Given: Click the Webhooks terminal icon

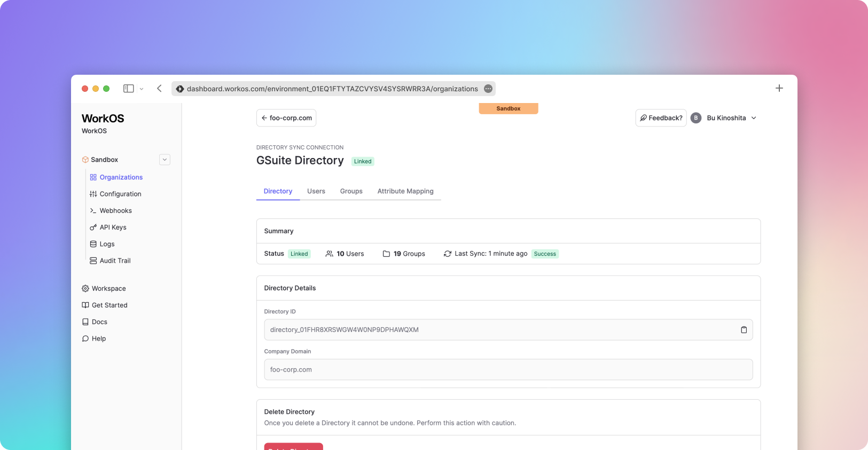Looking at the screenshot, I should (x=93, y=211).
